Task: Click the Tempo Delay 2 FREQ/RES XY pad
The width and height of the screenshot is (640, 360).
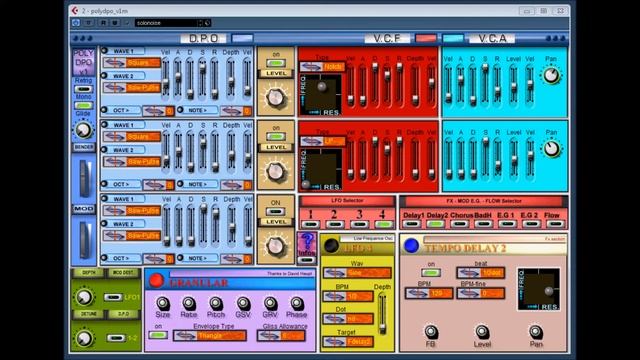Action: coord(539,289)
